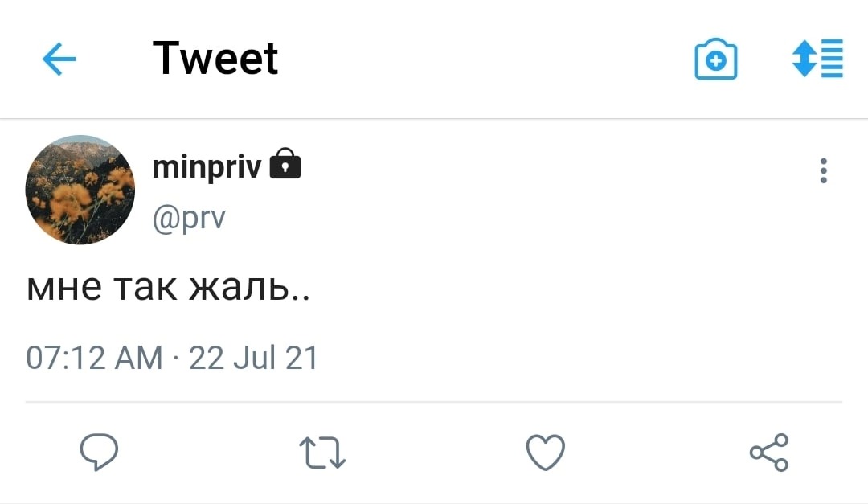Like the tweet with the heart icon
The image size is (868, 504).
pos(545,453)
